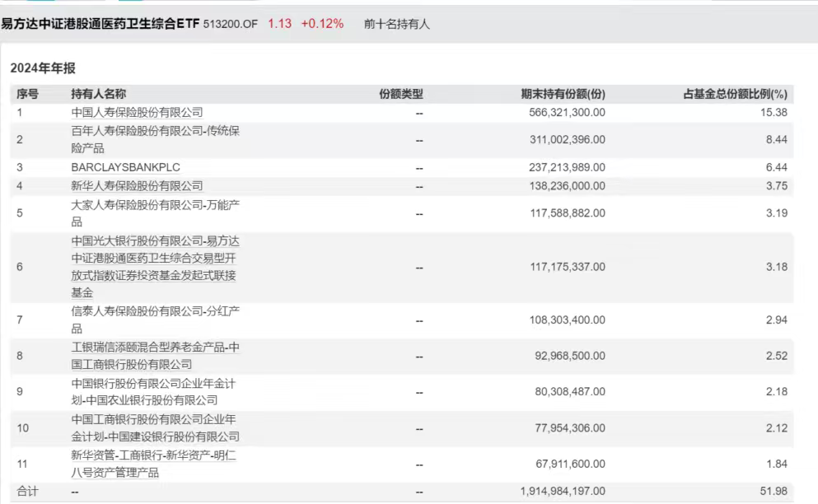This screenshot has height=504, width=818.
Task: Open holder link 百年人寿保险股份有限公司-传统保险产品
Action: [156, 139]
